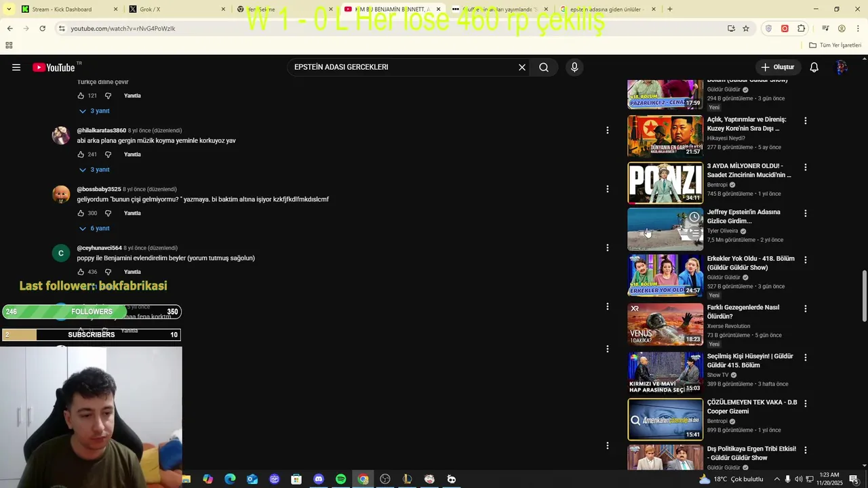Open more options for the PONZI video

pyautogui.click(x=806, y=167)
